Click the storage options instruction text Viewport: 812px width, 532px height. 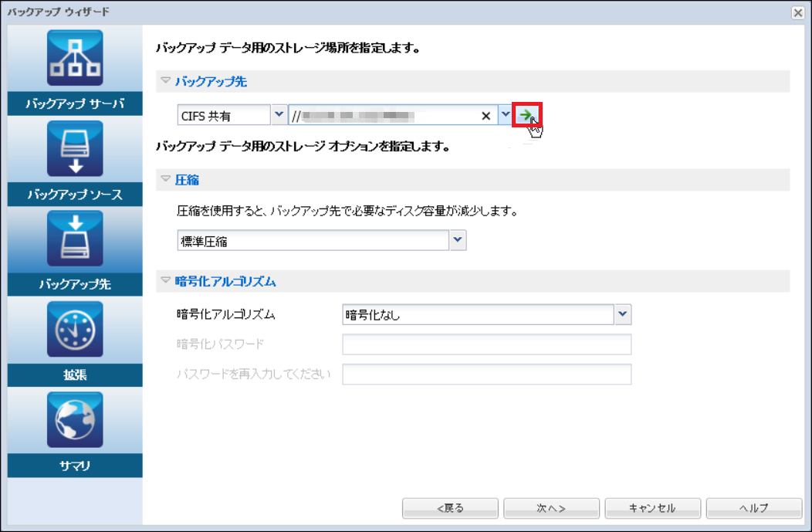click(x=303, y=147)
